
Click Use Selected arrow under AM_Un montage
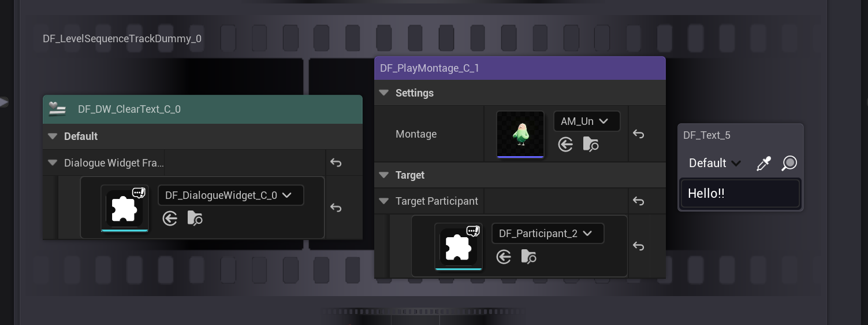click(565, 145)
